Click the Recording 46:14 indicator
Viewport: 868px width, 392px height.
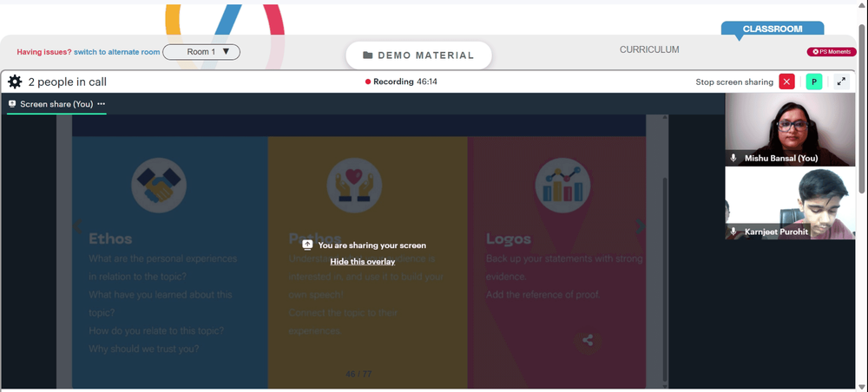[401, 82]
